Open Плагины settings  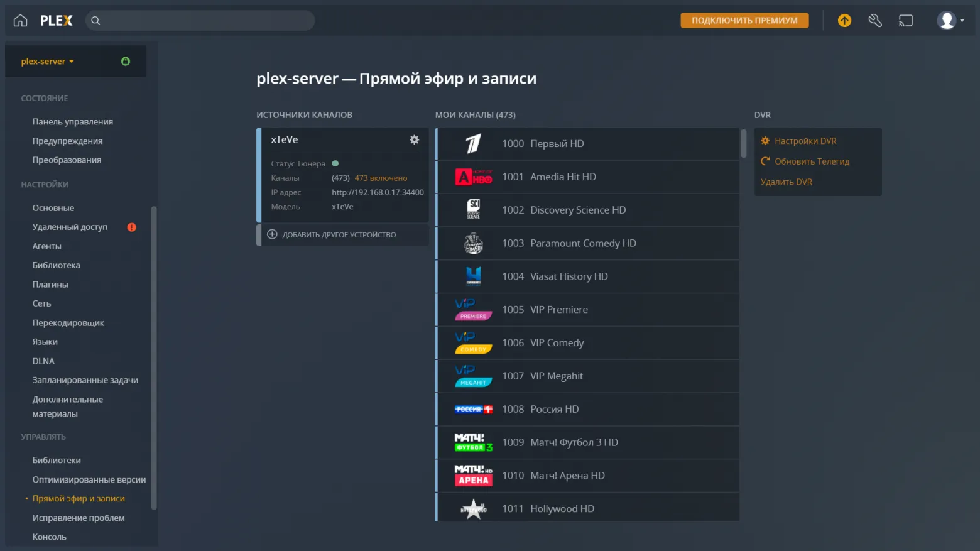coord(50,285)
